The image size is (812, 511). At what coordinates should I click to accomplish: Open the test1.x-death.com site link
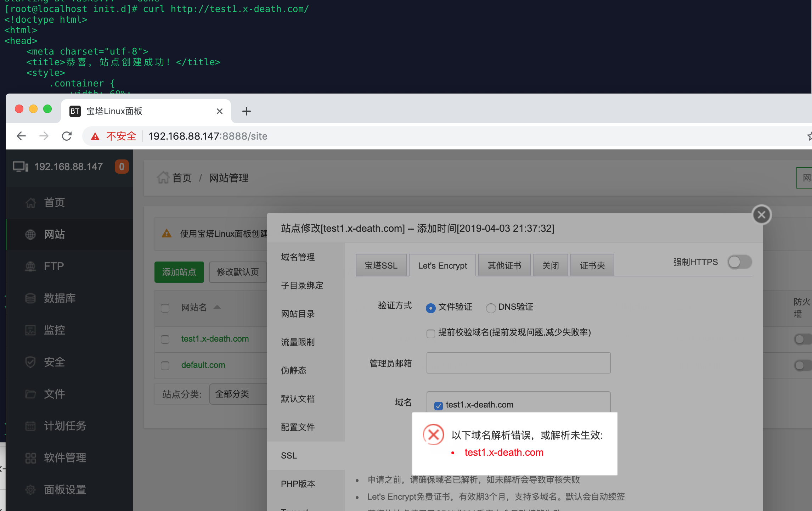(x=215, y=339)
